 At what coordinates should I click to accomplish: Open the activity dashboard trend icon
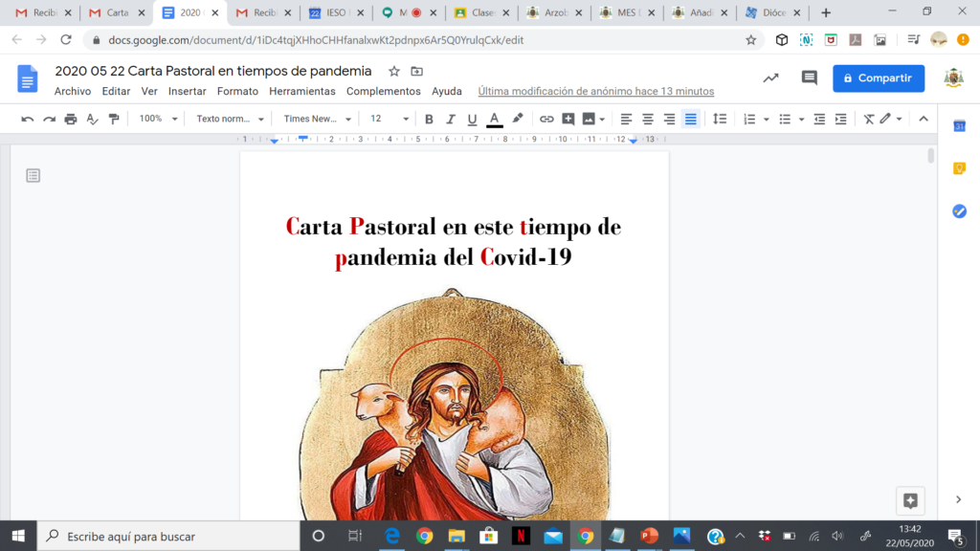[x=770, y=78]
